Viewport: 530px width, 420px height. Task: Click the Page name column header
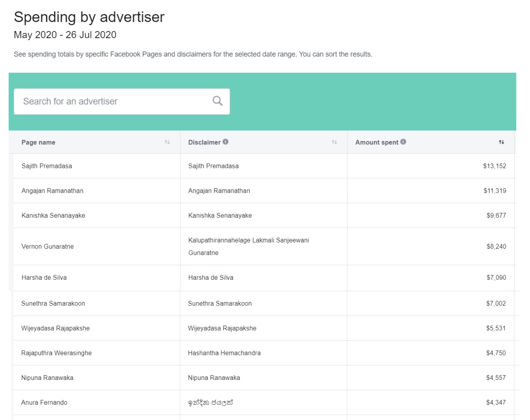(x=39, y=142)
